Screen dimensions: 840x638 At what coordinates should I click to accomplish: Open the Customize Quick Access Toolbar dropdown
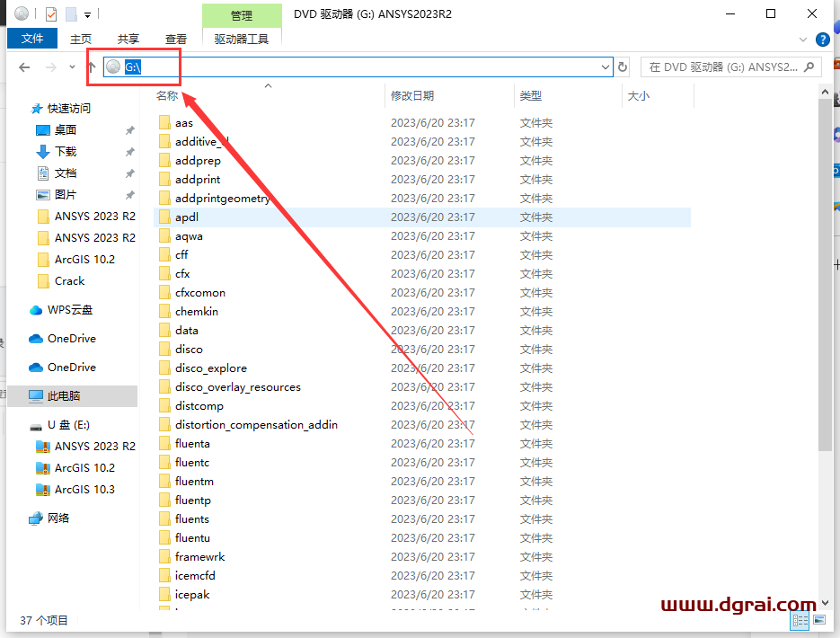pos(88,14)
